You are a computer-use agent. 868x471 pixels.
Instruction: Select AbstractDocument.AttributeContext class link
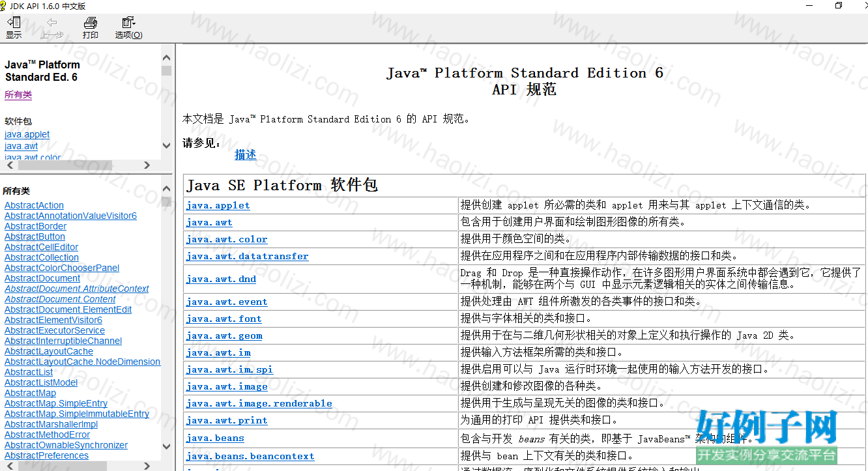(77, 289)
